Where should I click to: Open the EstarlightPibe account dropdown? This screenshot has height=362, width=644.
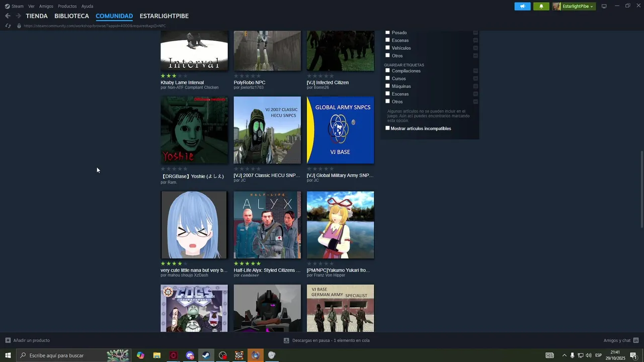[573, 6]
